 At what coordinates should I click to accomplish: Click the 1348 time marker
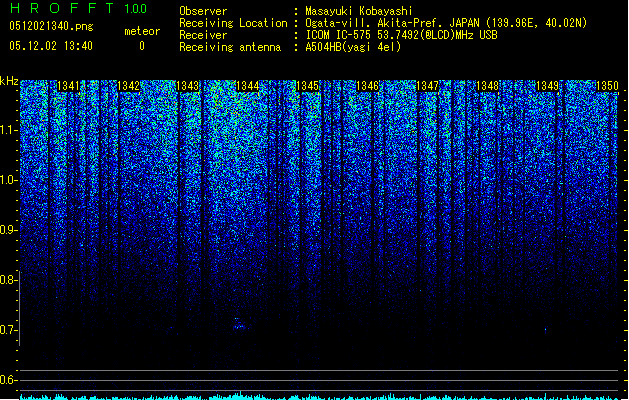pyautogui.click(x=487, y=86)
